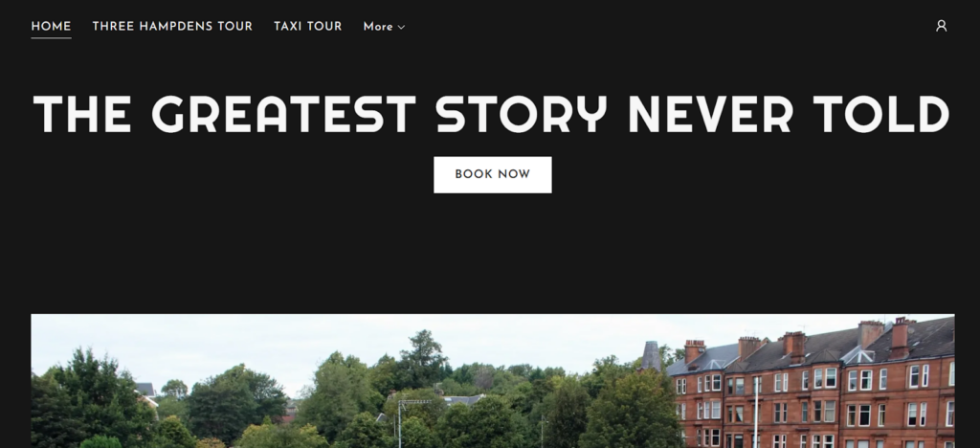Select the TAXI TOUR navigation link

tap(307, 26)
